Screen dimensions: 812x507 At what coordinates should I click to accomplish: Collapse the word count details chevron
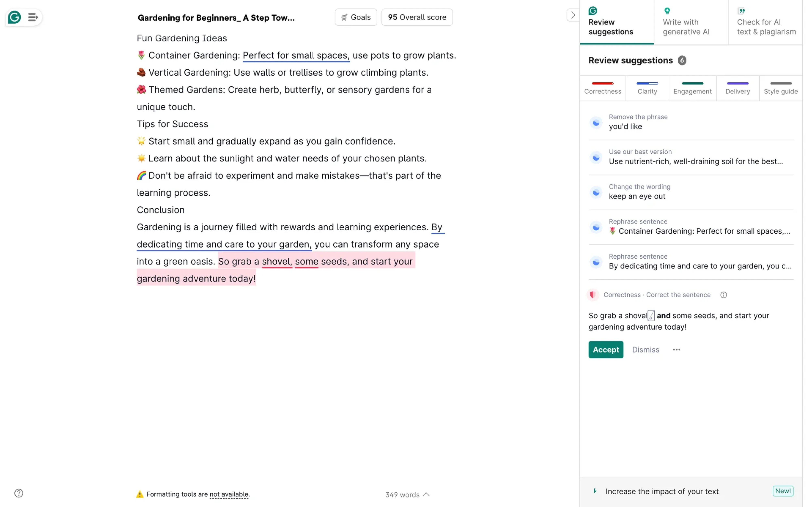point(427,494)
